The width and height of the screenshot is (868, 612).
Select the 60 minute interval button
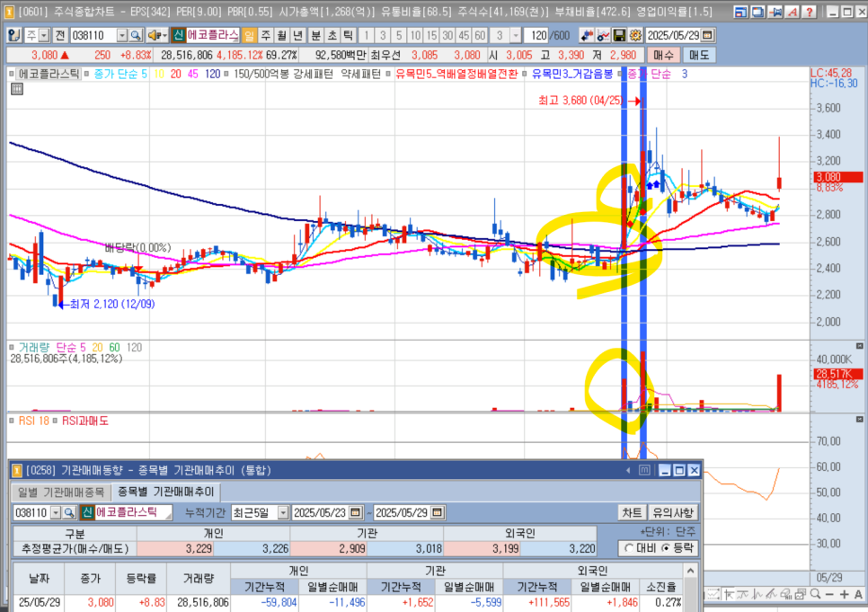click(480, 35)
